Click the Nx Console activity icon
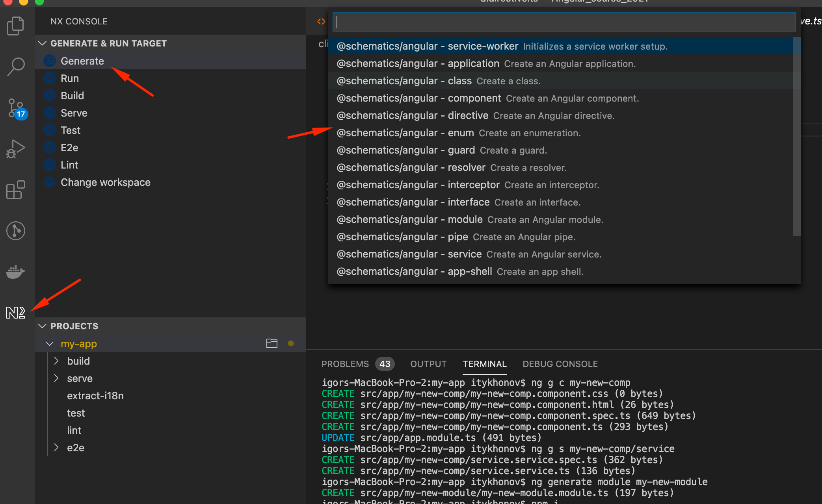This screenshot has width=822, height=504. (16, 313)
